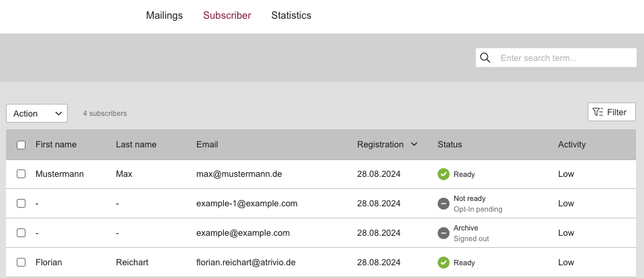This screenshot has height=278, width=644.
Task: Sort by the Registration column header
Action: tap(381, 144)
